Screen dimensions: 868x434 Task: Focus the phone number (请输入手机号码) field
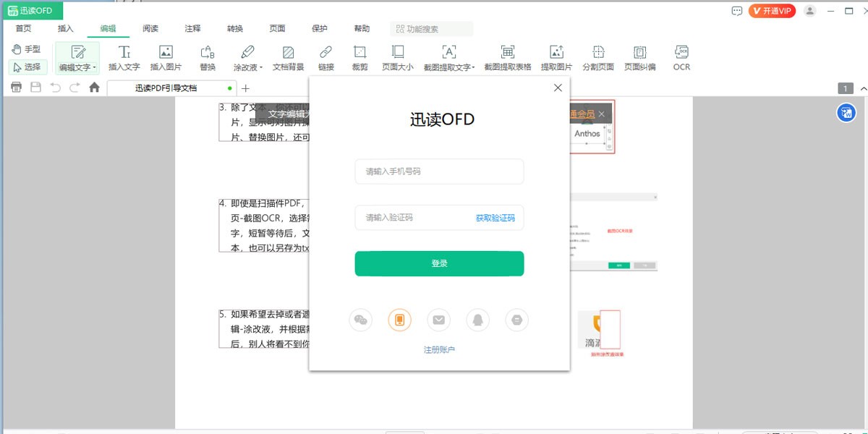pyautogui.click(x=439, y=171)
